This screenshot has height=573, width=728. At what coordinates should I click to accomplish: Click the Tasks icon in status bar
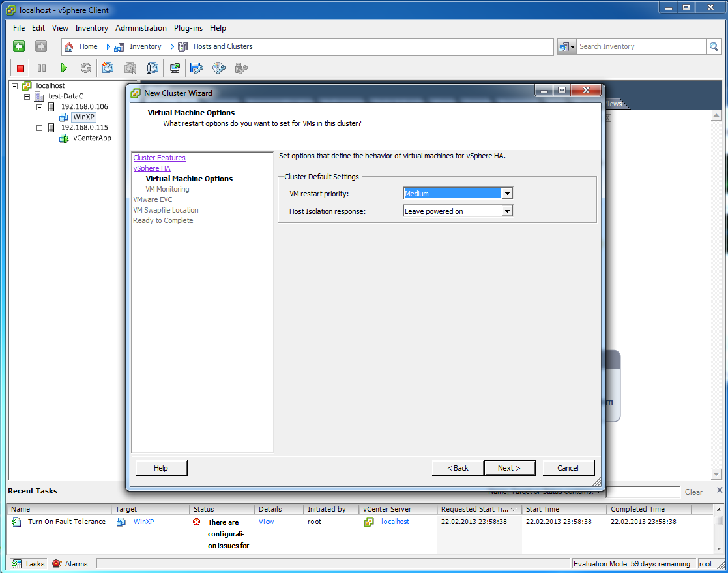(x=17, y=564)
